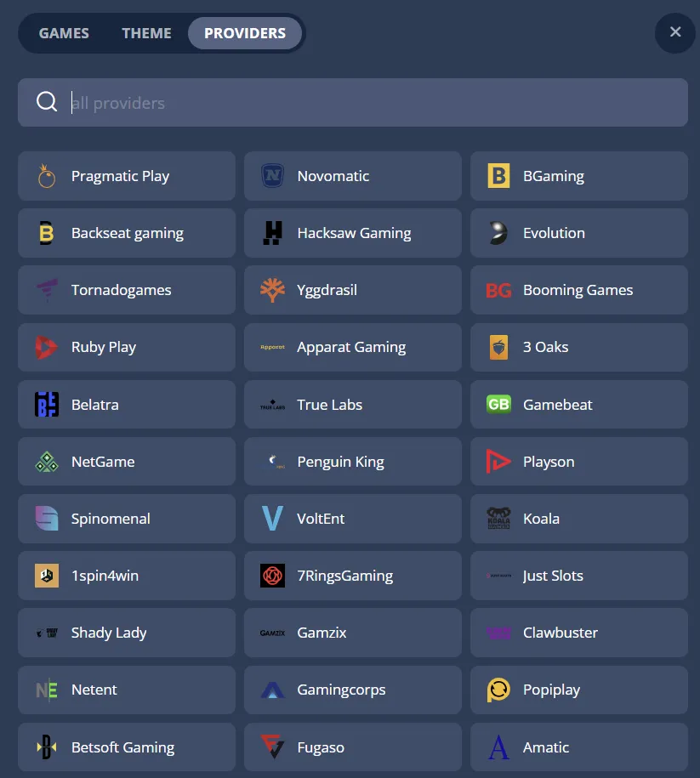Click the Apparat Gaming logo icon
This screenshot has height=778, width=700.
click(x=272, y=347)
